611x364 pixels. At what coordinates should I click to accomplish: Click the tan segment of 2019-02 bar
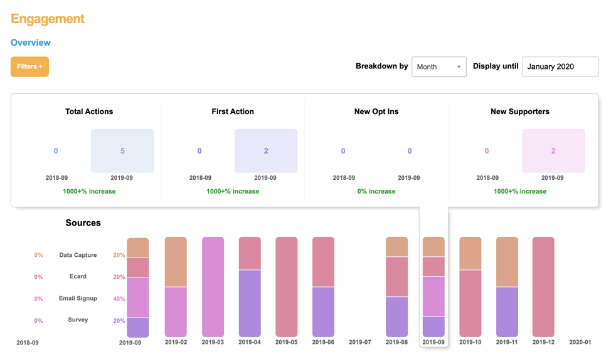[x=176, y=261]
